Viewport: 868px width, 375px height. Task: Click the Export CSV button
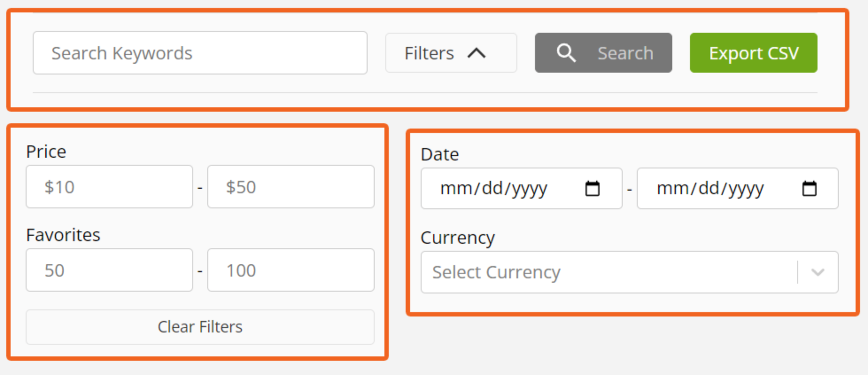(x=753, y=53)
